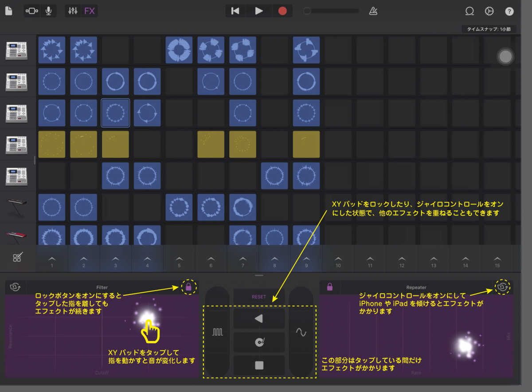Screen dimensions: 532x392
Task: Trigger yellow cell in column nine
Action: tap(306, 145)
